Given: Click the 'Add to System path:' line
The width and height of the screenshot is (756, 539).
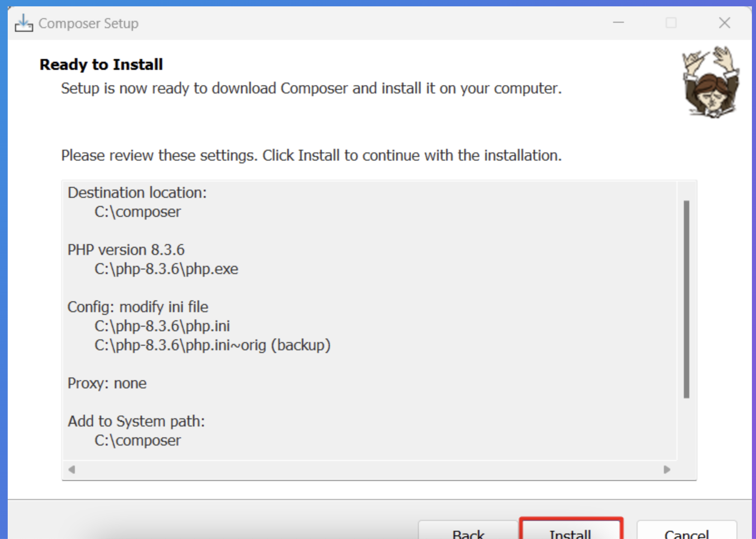Looking at the screenshot, I should point(136,421).
